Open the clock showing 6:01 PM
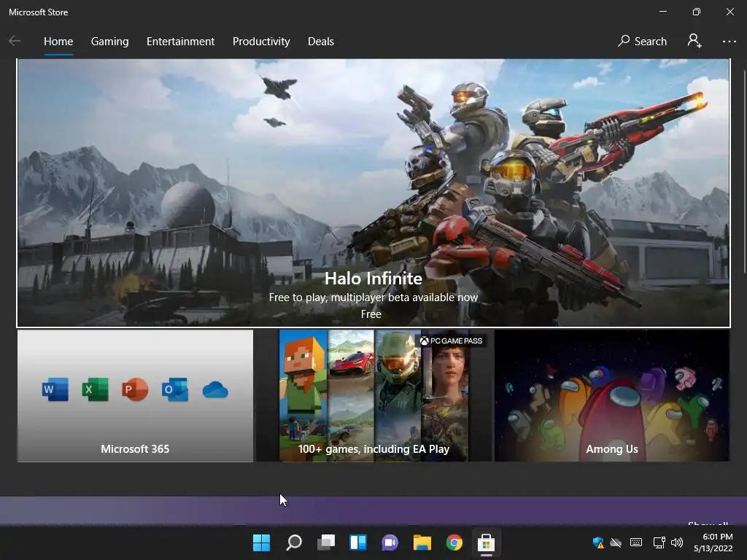Viewport: 747px width, 560px height. (713, 542)
